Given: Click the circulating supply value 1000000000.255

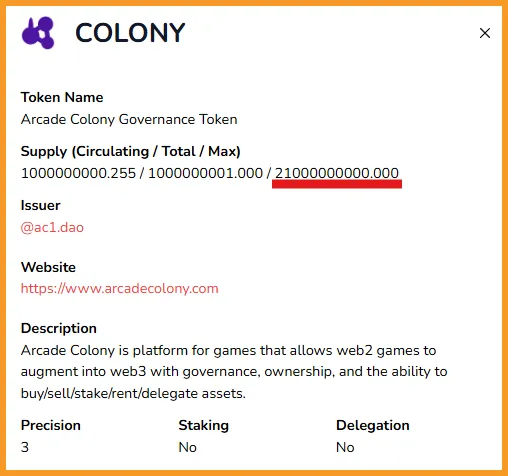Looking at the screenshot, I should tap(78, 173).
